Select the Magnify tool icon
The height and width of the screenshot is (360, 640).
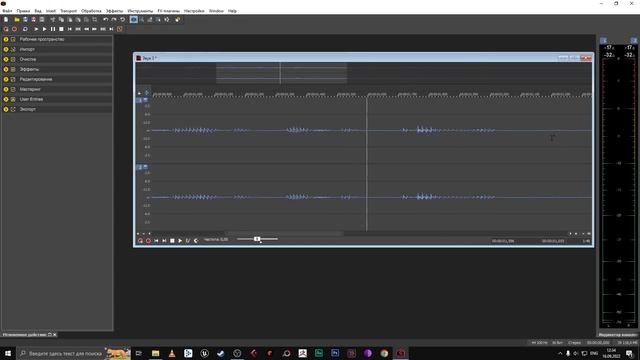point(142,20)
